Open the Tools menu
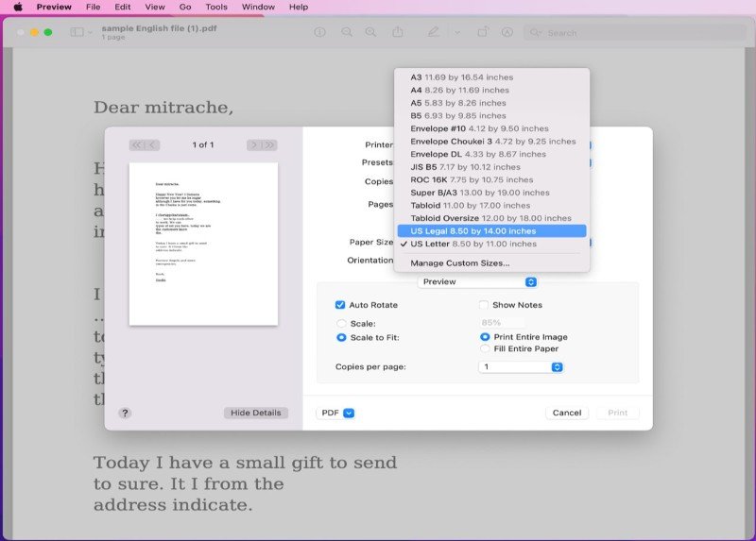 (x=216, y=7)
